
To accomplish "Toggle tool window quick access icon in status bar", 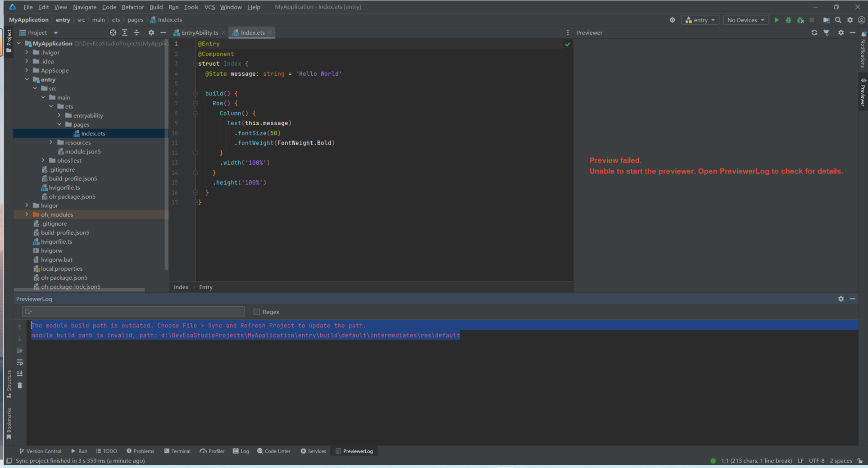I will pyautogui.click(x=9, y=461).
